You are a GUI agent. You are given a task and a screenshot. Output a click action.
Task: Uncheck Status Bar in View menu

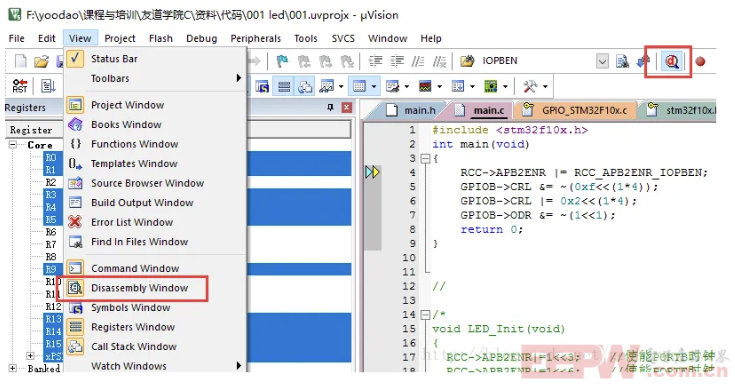[x=155, y=59]
